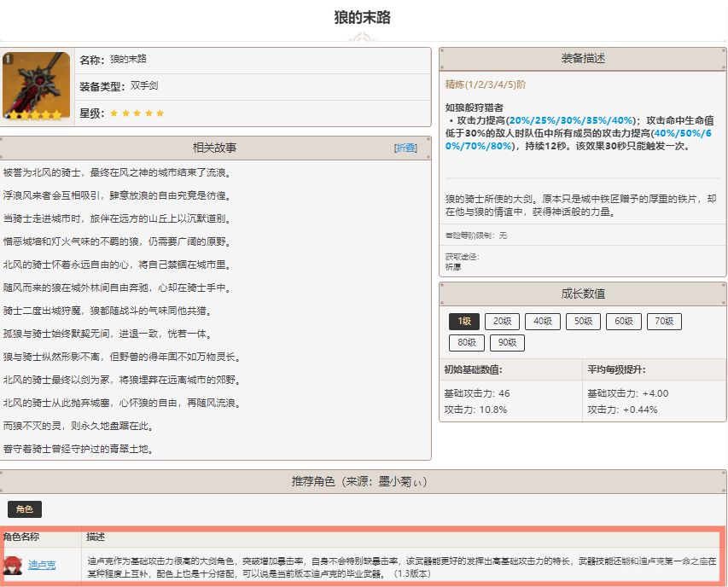The height and width of the screenshot is (587, 728).
Task: Click the 攻击力: 10.8% value
Action: click(x=475, y=410)
